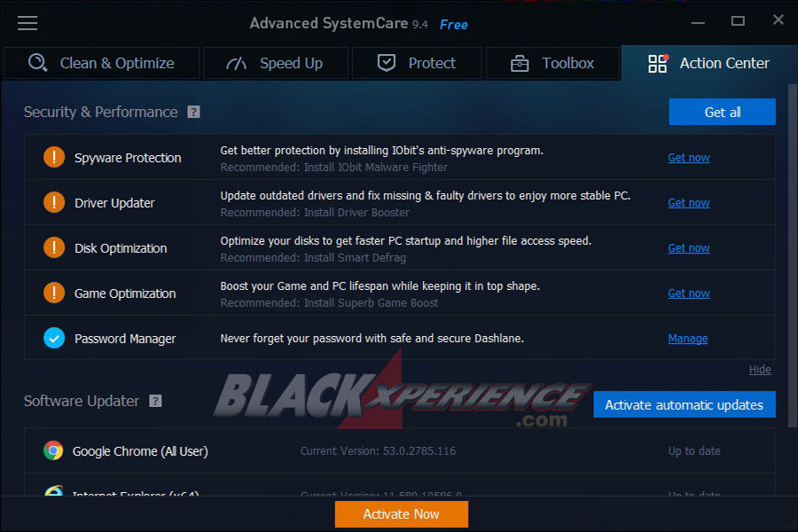798x532 pixels.
Task: Click Get now for Disk Optimization
Action: [x=689, y=248]
